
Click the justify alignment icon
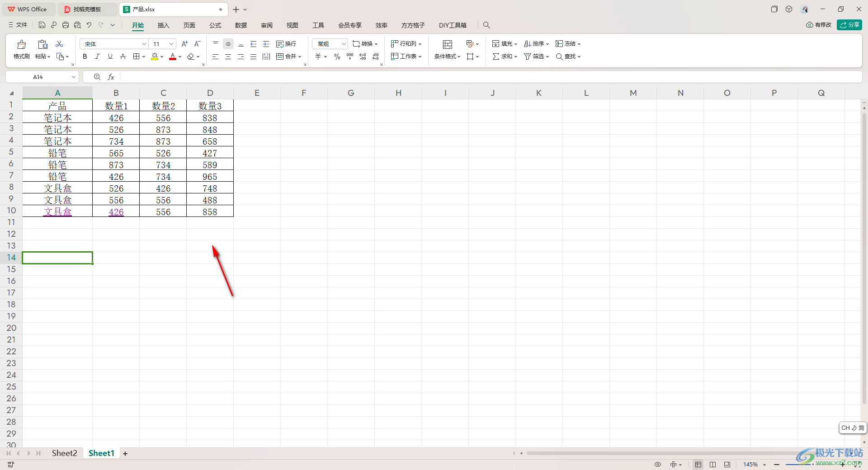[254, 56]
